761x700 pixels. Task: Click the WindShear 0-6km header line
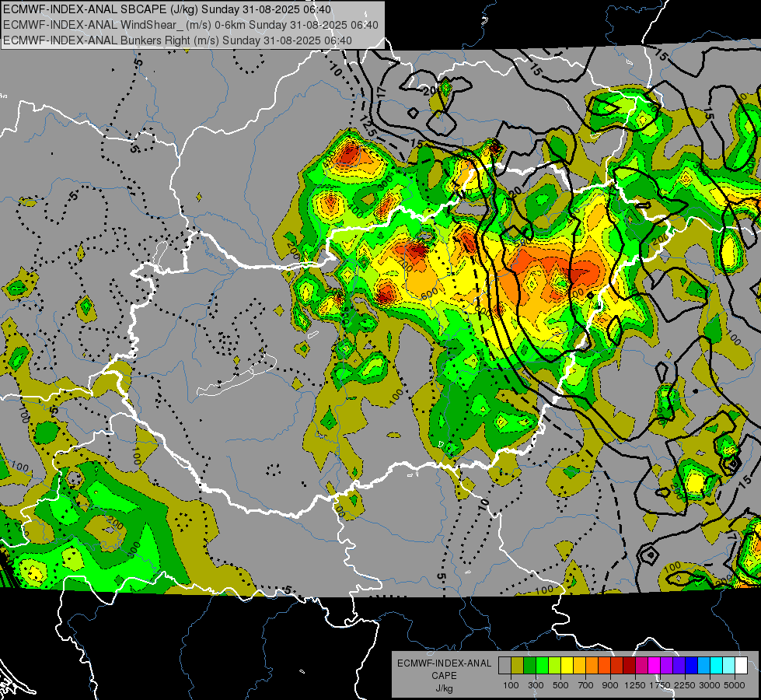(x=190, y=25)
